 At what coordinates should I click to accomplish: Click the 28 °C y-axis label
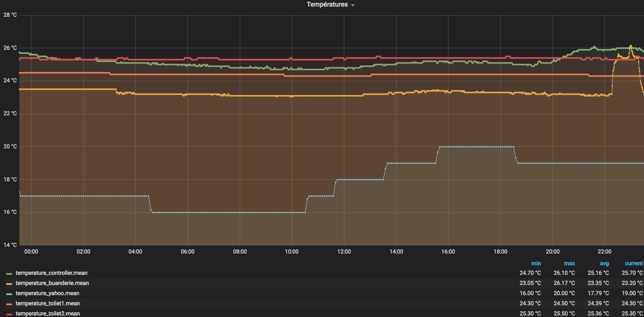[10, 15]
